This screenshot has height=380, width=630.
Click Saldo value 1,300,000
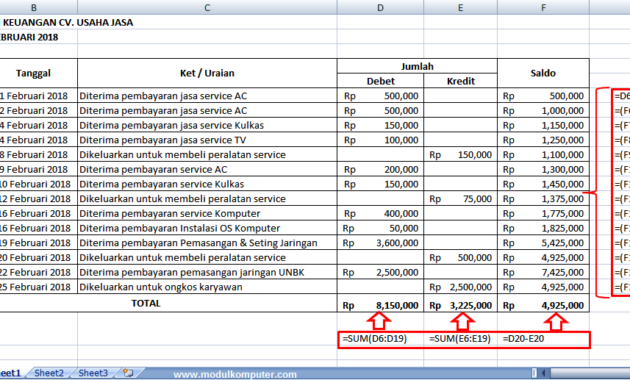pyautogui.click(x=543, y=170)
